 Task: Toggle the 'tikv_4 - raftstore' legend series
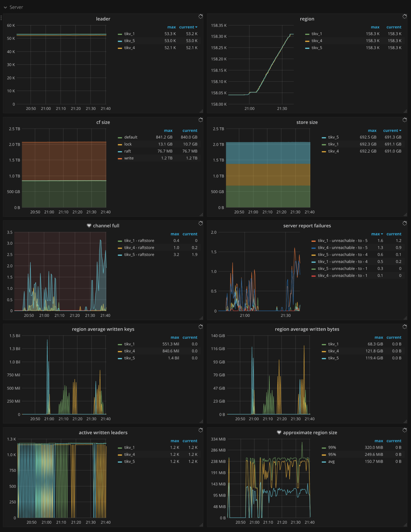[139, 248]
